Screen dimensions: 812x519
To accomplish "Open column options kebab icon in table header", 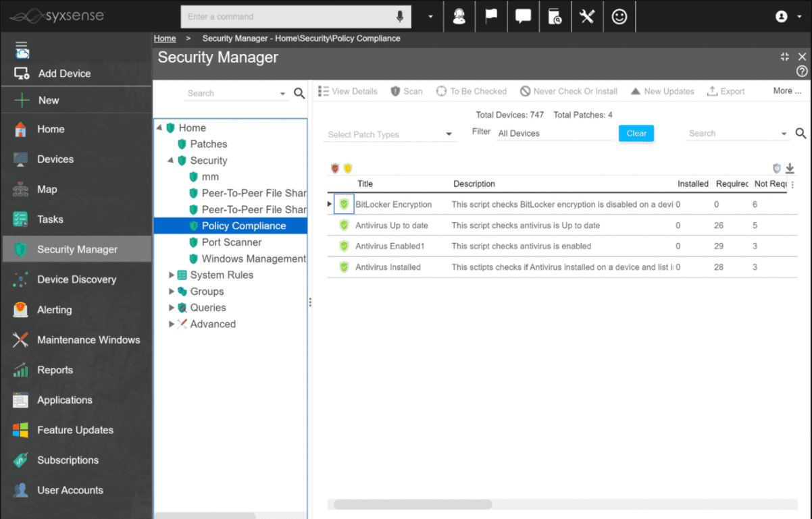I will [x=792, y=184].
